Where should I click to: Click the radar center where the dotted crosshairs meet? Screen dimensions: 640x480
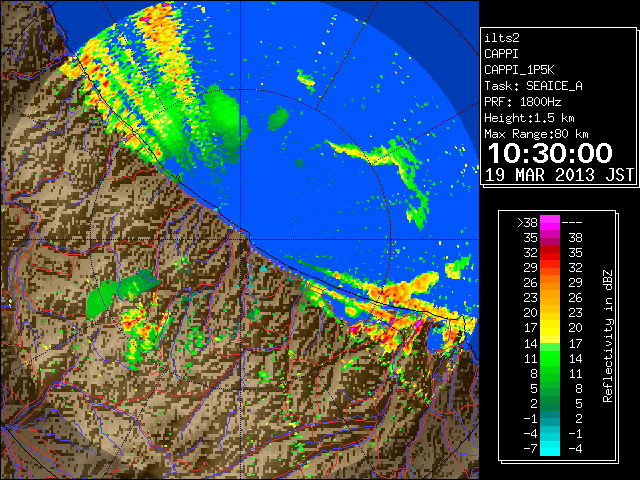tap(240, 239)
